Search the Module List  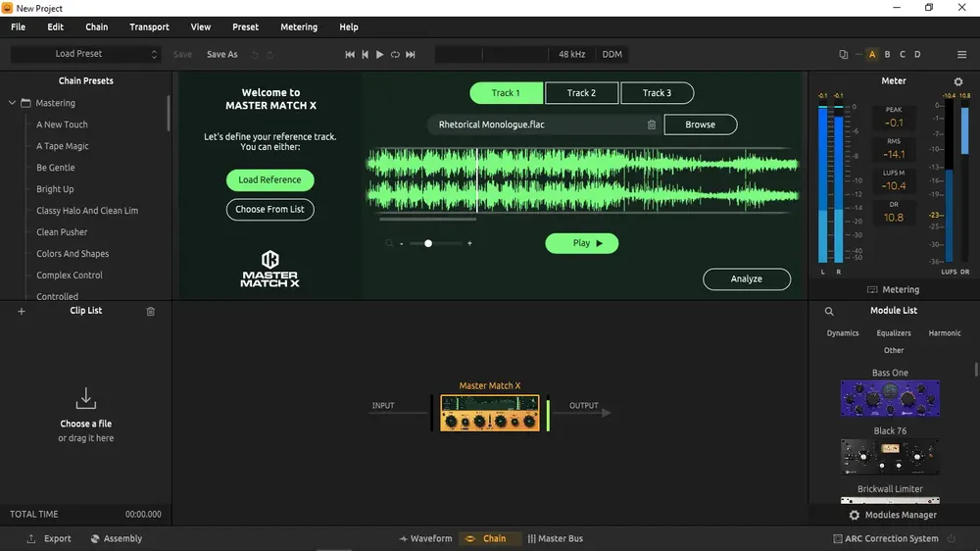829,311
